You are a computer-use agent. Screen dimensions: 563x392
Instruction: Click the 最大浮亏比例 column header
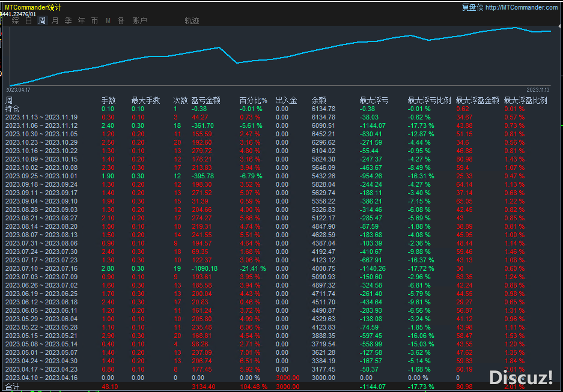429,100
